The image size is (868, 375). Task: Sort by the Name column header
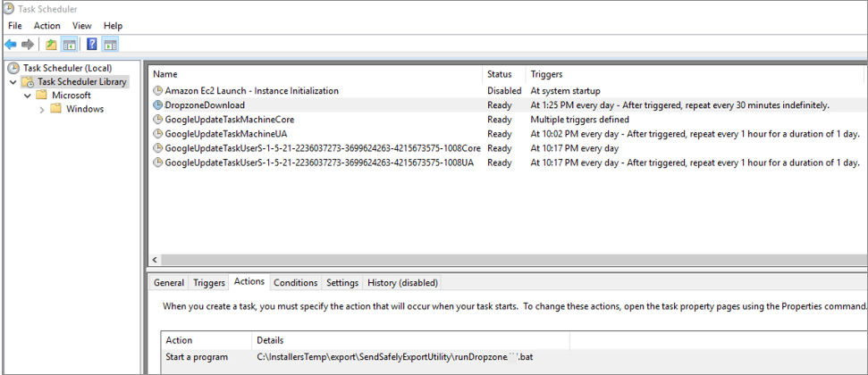click(316, 74)
